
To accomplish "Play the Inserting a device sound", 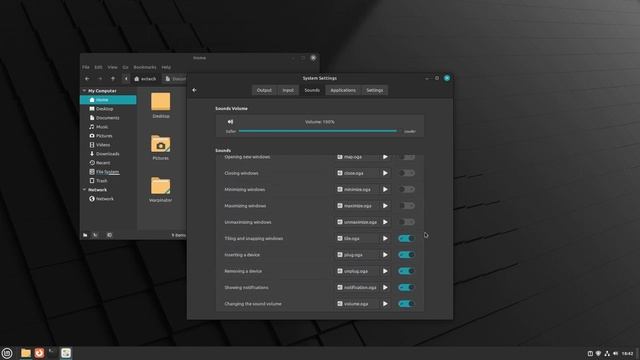I will 385,255.
